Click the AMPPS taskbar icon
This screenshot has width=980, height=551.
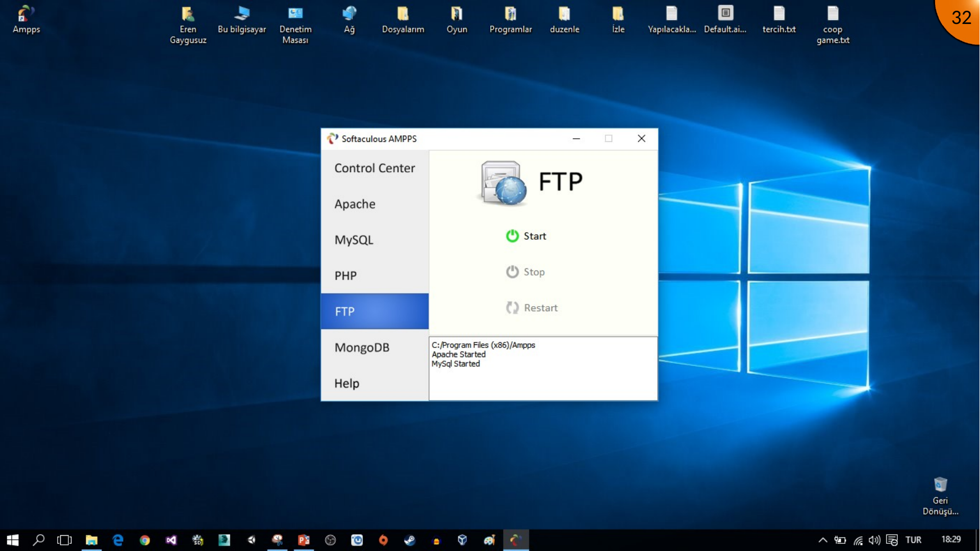(x=516, y=540)
